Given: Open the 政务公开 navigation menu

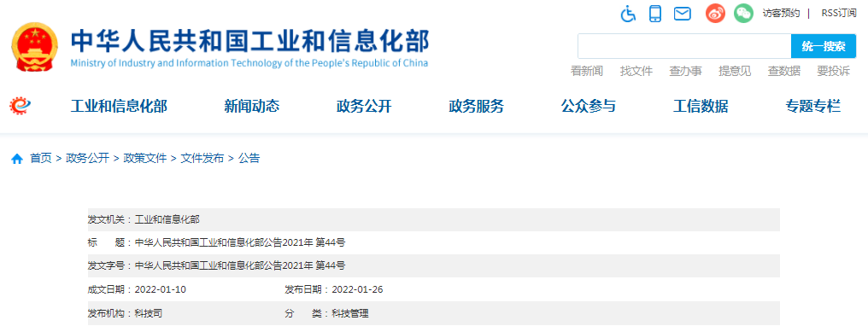Looking at the screenshot, I should (364, 106).
